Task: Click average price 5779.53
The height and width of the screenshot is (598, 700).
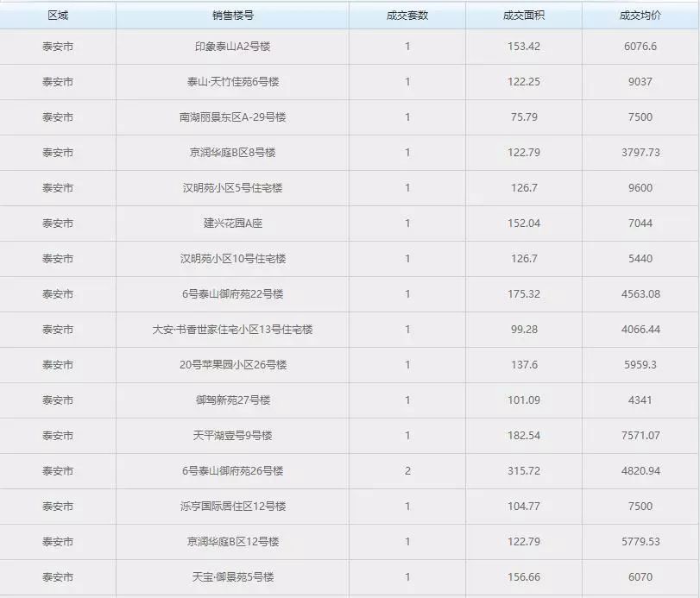Action: (x=640, y=542)
